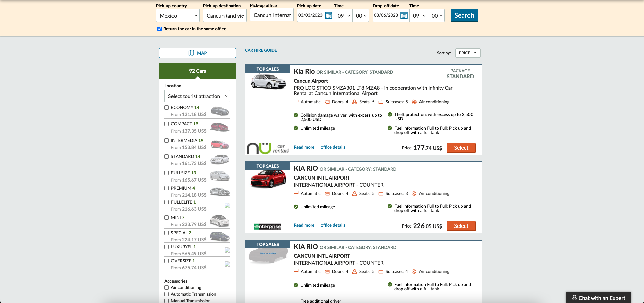Open Chat with an Expert
This screenshot has height=303, width=644.
point(598,298)
